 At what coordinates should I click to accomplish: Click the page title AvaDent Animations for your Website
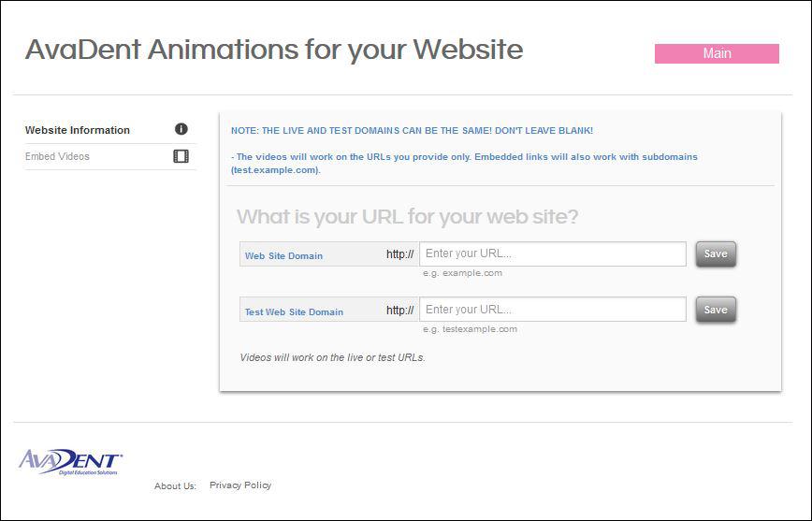274,51
